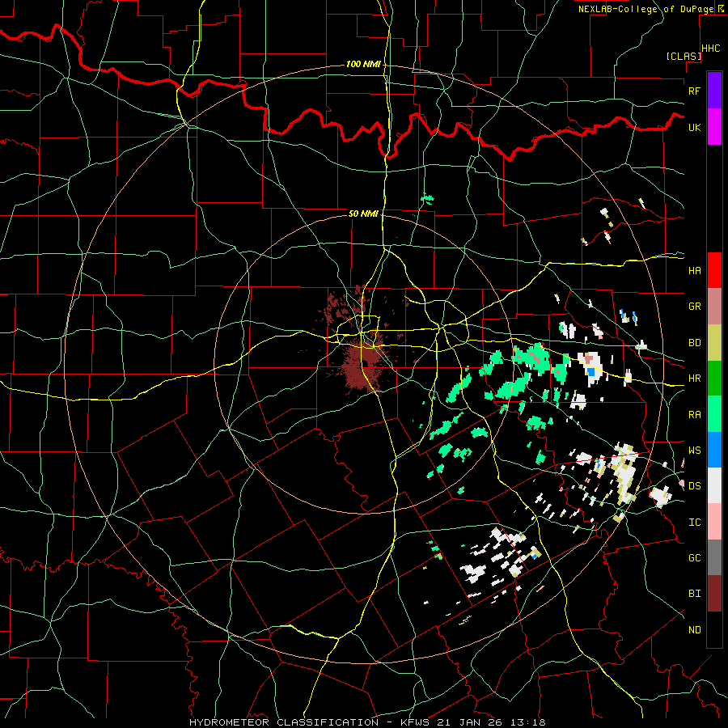Click the HR legend label

(x=694, y=379)
